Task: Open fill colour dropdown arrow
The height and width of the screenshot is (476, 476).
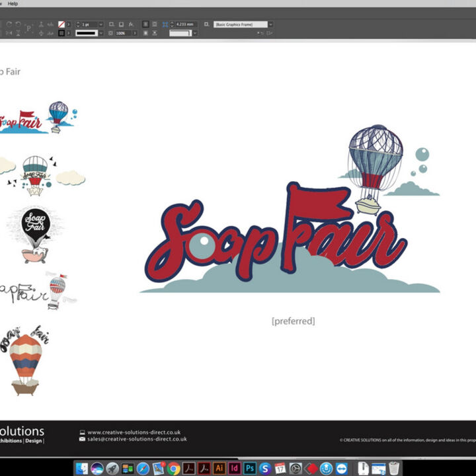Action: pos(69,24)
